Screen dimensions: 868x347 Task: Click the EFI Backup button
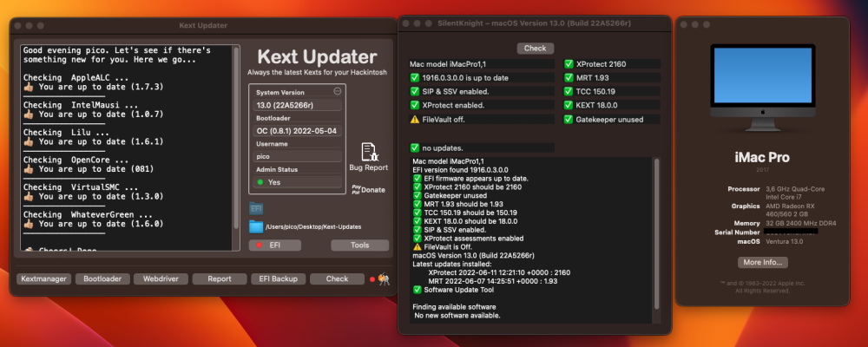pos(279,279)
